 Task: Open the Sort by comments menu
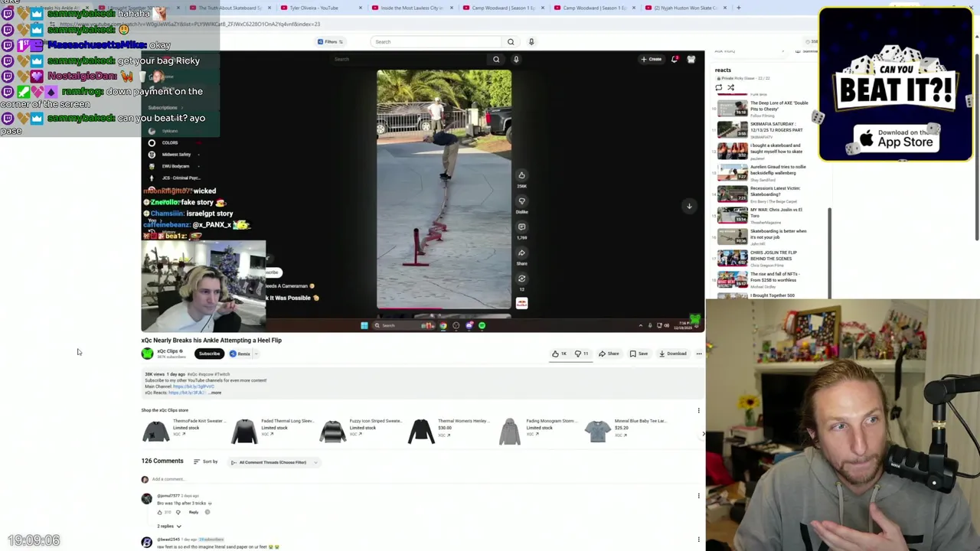(205, 461)
